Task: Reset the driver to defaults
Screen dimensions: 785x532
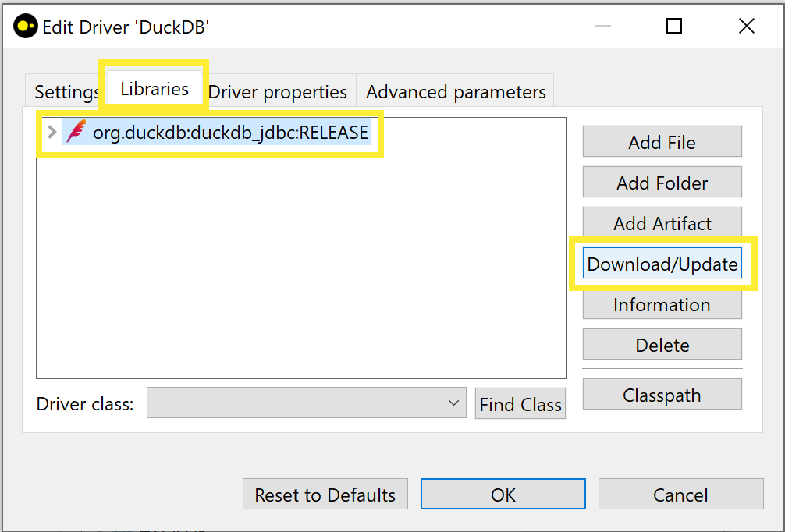Action: (x=325, y=495)
